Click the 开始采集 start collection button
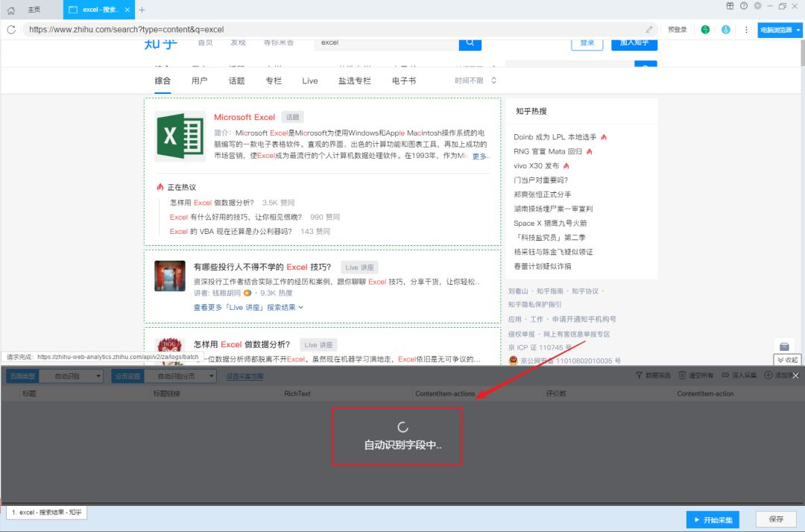The image size is (805, 532). click(x=713, y=519)
